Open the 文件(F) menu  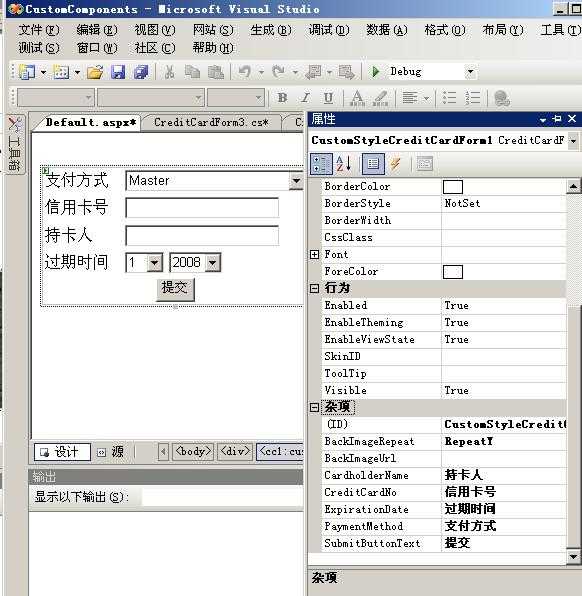tap(39, 30)
